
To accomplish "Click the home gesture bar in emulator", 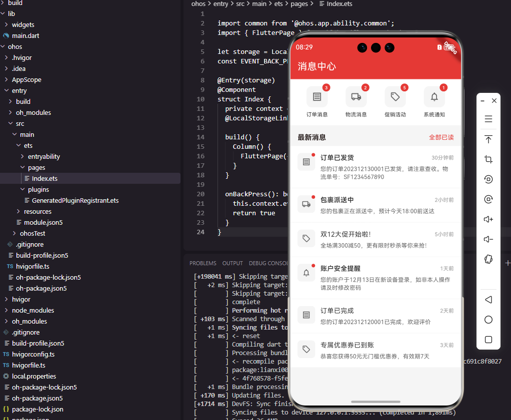I will tap(375, 402).
